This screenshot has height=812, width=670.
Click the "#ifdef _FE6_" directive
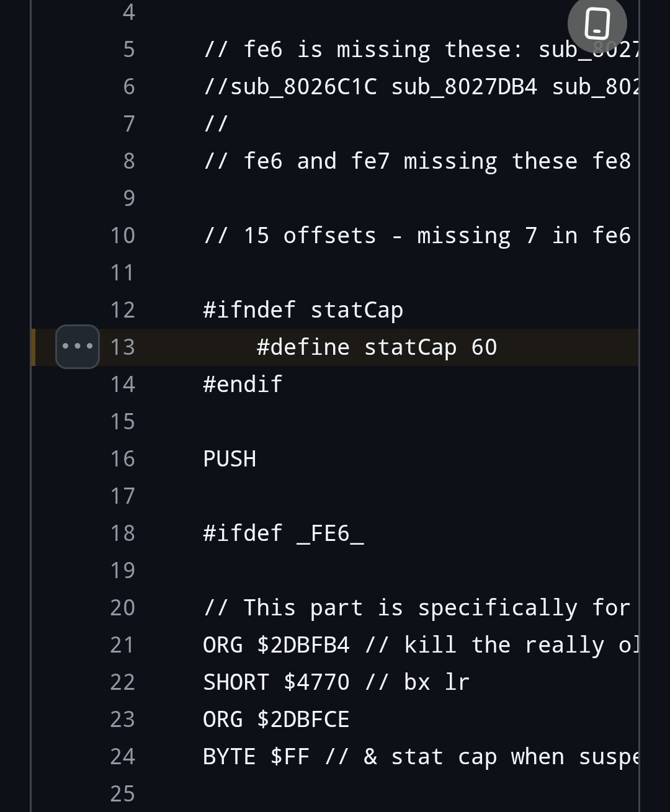coord(283,533)
